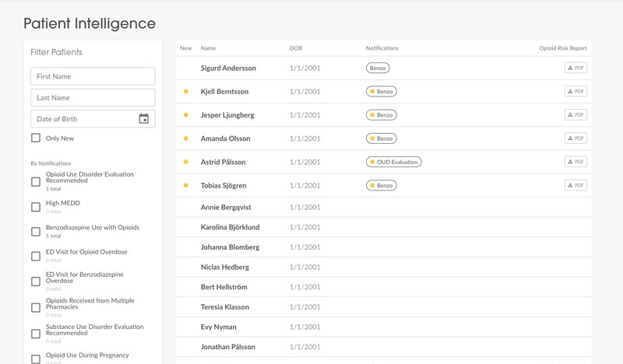Open Astrid Pålsson's OUD Evaluation notification

click(x=394, y=162)
